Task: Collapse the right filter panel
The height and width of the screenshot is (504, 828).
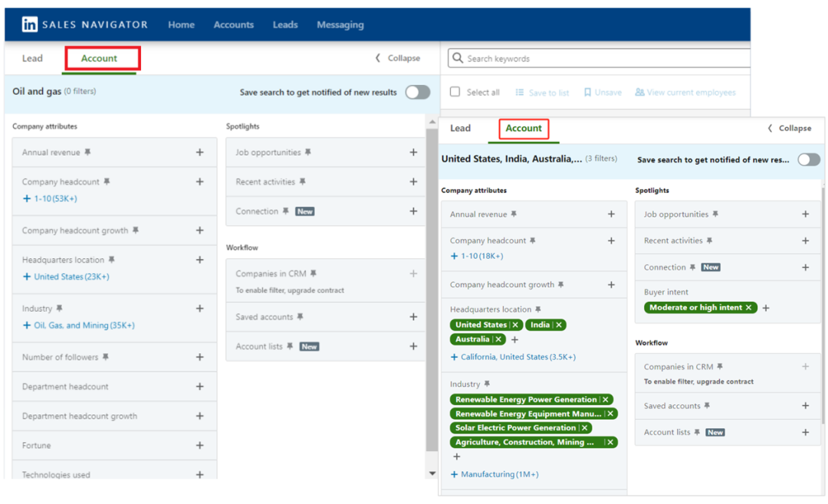Action: click(x=790, y=128)
